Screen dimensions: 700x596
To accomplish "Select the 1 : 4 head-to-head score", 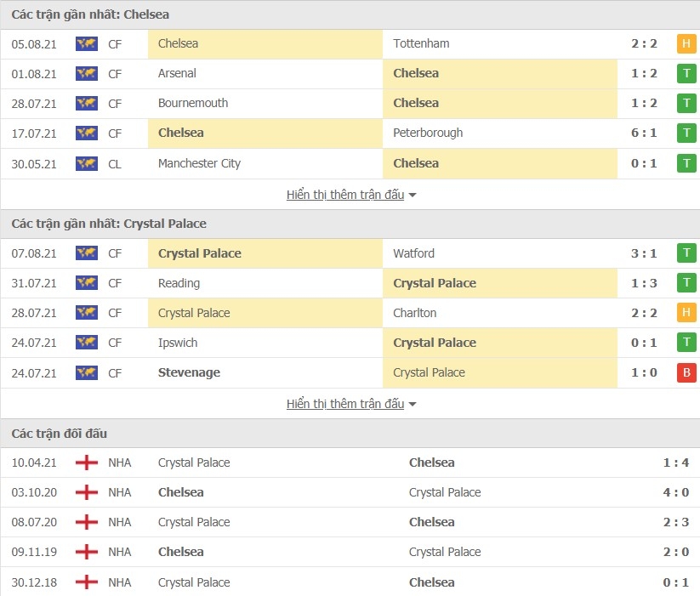I will [676, 463].
